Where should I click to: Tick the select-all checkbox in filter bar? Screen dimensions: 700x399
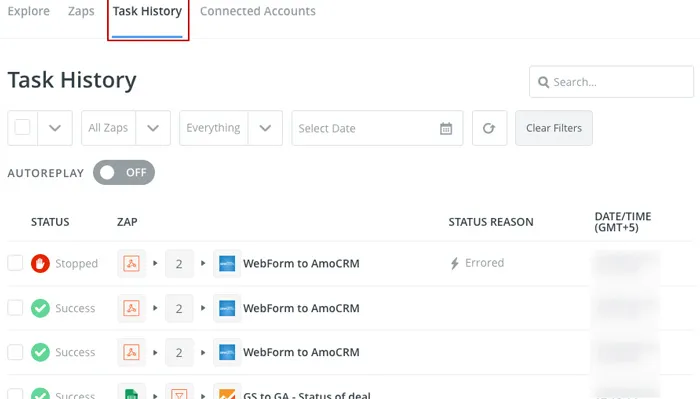coord(22,128)
